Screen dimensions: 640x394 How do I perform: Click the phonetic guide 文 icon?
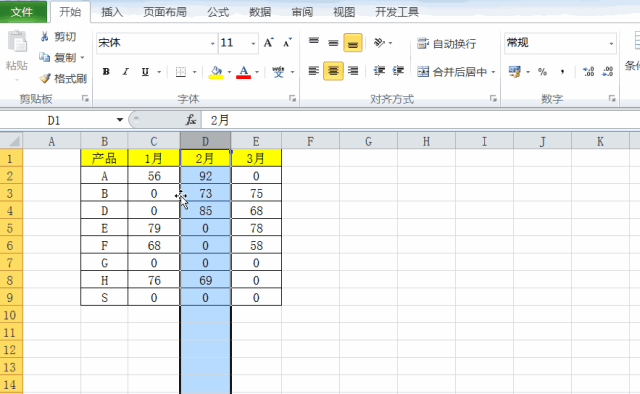point(278,72)
